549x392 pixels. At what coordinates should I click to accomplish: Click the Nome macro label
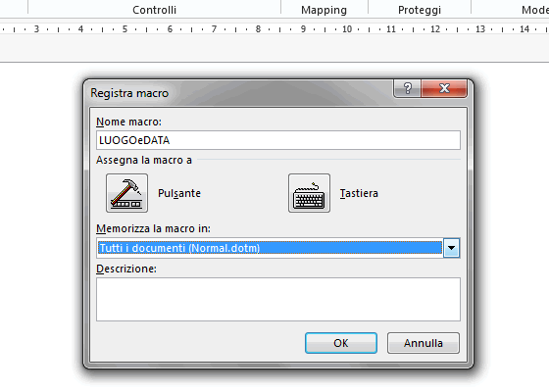(x=128, y=122)
